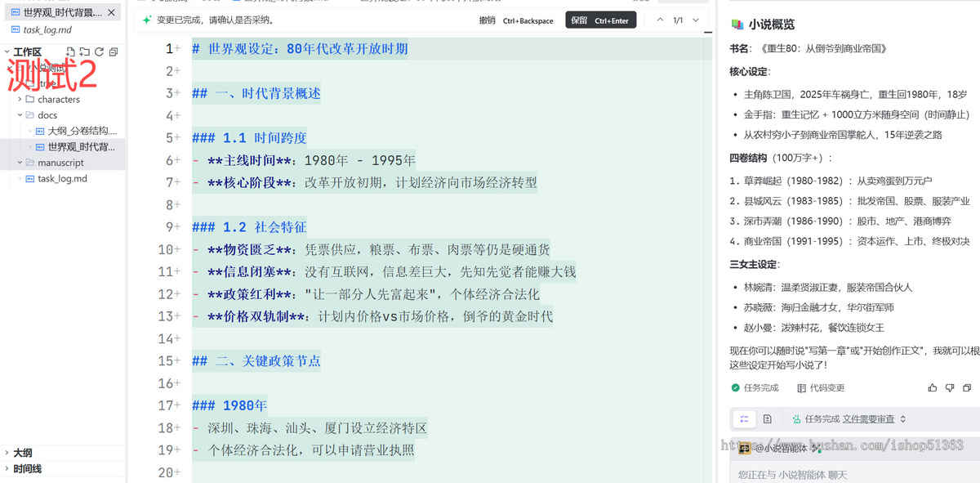Viewport: 980px width, 483px height.
Task: Click the markdown file icon of 大纲_分卷结构
Action: (x=40, y=131)
